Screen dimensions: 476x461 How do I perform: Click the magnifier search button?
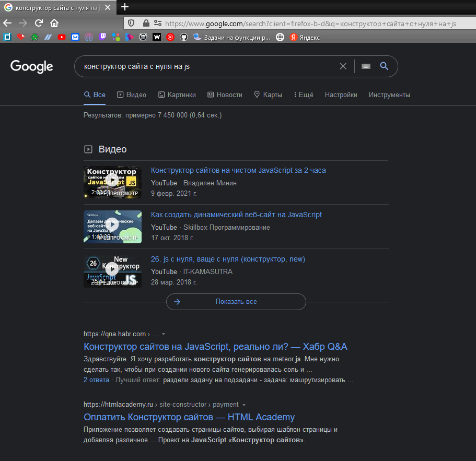click(x=384, y=66)
